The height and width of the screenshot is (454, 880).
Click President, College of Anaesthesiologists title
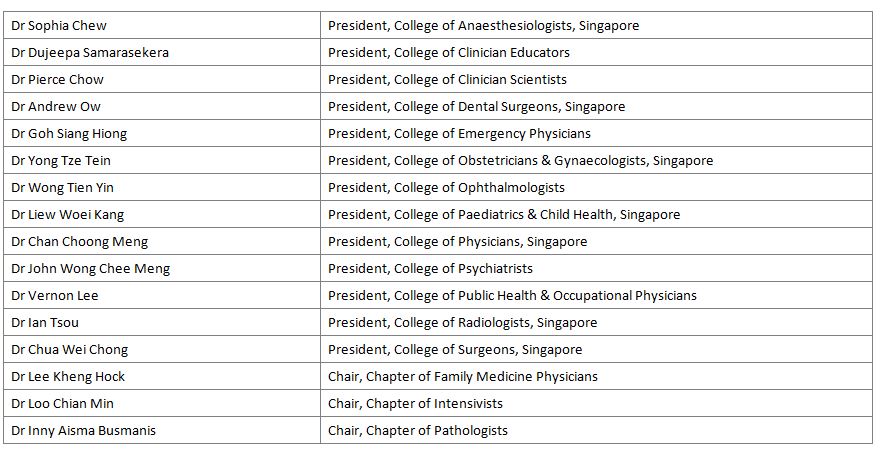click(x=483, y=25)
